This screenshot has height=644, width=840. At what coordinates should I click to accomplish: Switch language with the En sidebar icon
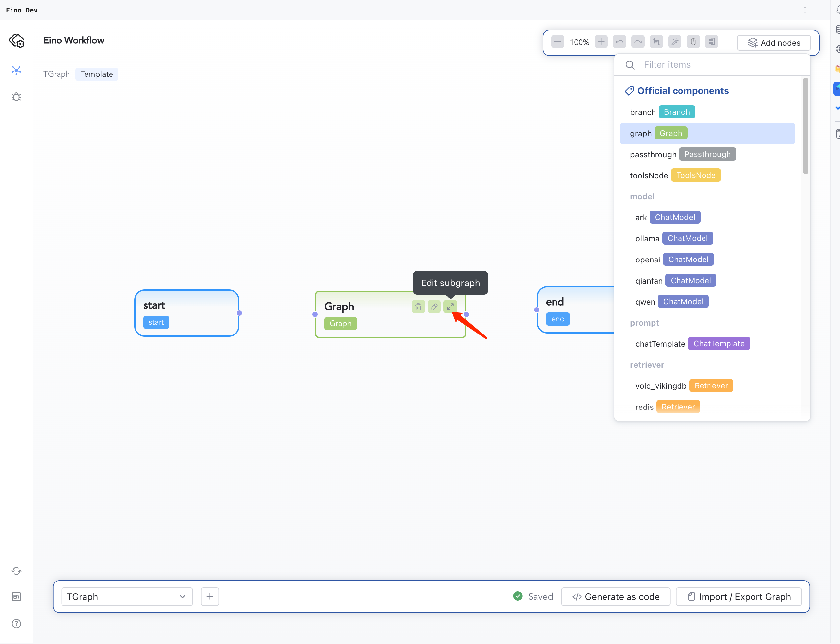click(x=16, y=597)
